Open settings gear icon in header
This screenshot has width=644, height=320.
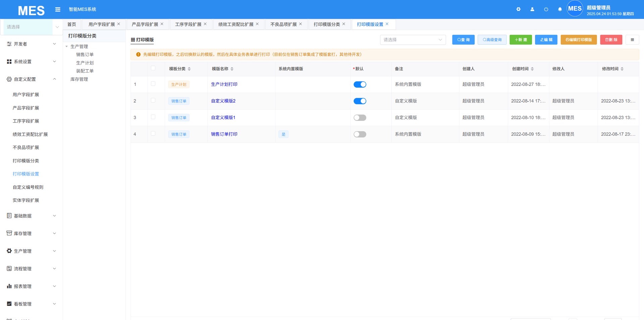coord(518,9)
